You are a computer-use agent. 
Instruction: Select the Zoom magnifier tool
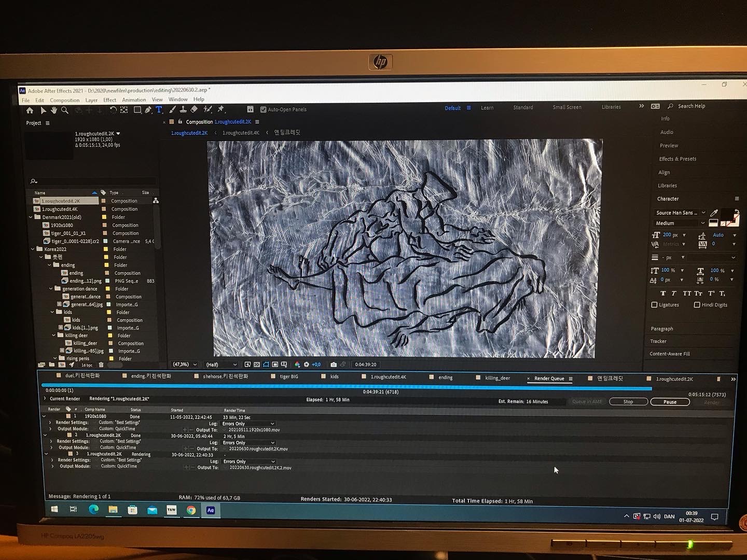point(65,110)
